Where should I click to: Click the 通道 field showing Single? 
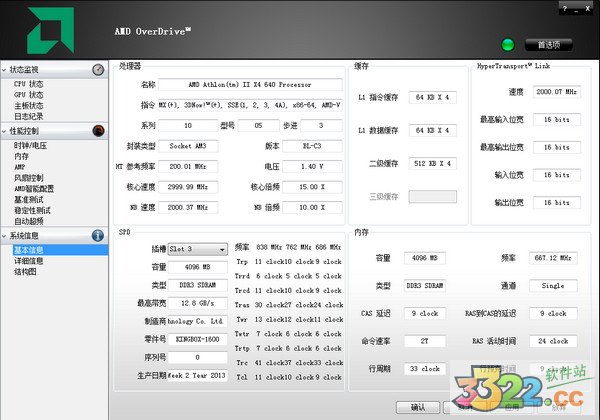coord(553,286)
